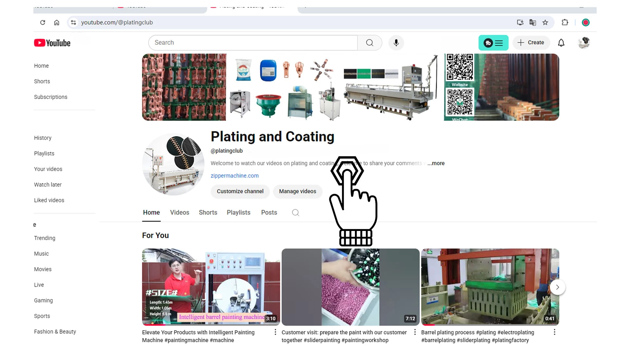Open Sports in the sidebar
The height and width of the screenshot is (361, 644).
[x=42, y=316]
